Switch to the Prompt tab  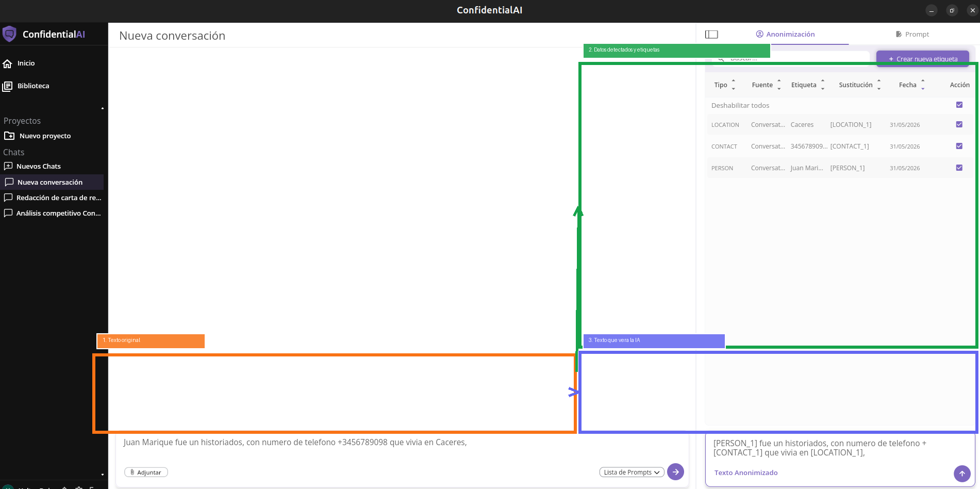point(912,34)
